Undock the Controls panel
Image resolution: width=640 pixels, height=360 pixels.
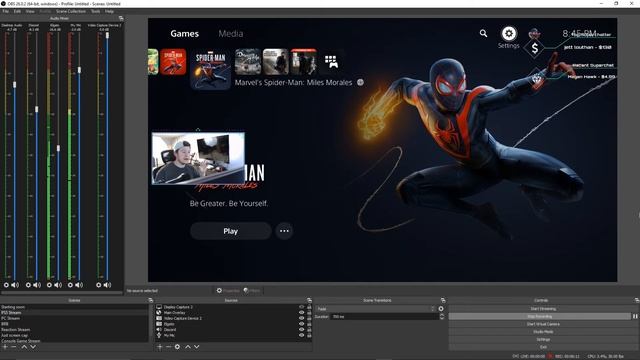pyautogui.click(x=637, y=300)
